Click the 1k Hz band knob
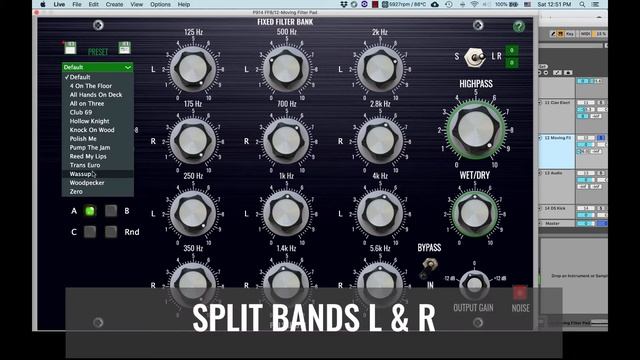Viewport: 640px width, 360px height. coord(286,213)
